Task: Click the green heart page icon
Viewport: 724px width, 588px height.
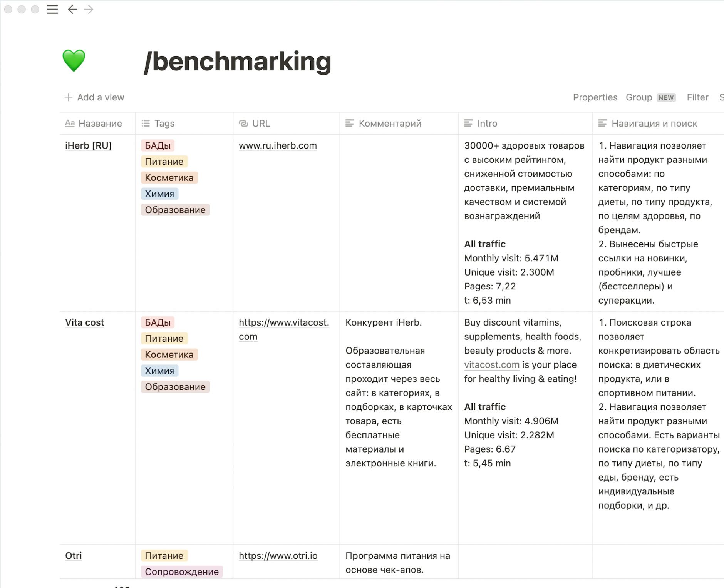Action: coord(74,61)
